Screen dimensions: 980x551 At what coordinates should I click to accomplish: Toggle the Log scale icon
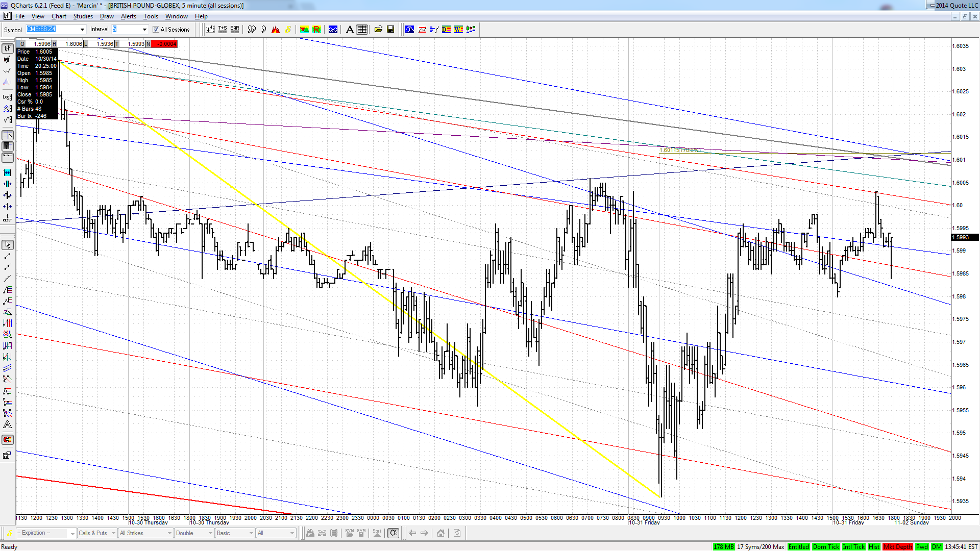7,96
